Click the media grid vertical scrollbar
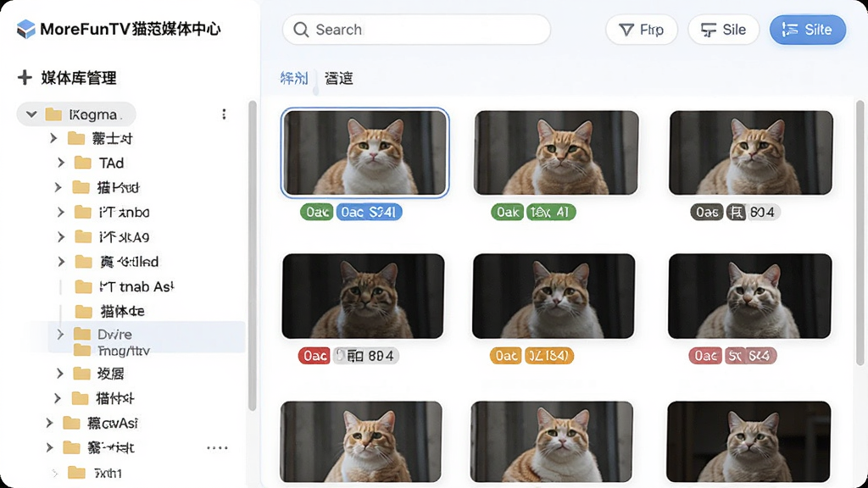This screenshot has height=488, width=868. coord(860,232)
